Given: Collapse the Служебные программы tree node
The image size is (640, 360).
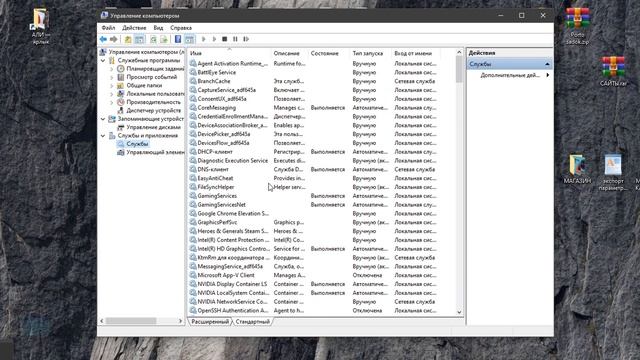Looking at the screenshot, I should tap(103, 60).
